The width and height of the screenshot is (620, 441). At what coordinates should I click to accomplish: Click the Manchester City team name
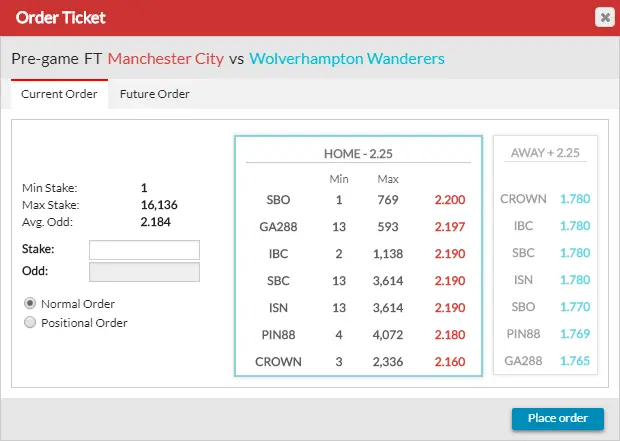click(x=166, y=59)
